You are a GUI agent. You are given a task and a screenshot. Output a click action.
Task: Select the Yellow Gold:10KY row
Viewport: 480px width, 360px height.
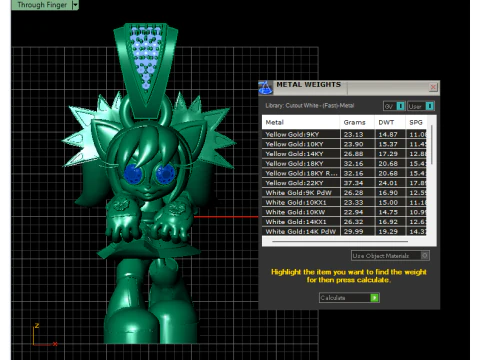pos(344,144)
